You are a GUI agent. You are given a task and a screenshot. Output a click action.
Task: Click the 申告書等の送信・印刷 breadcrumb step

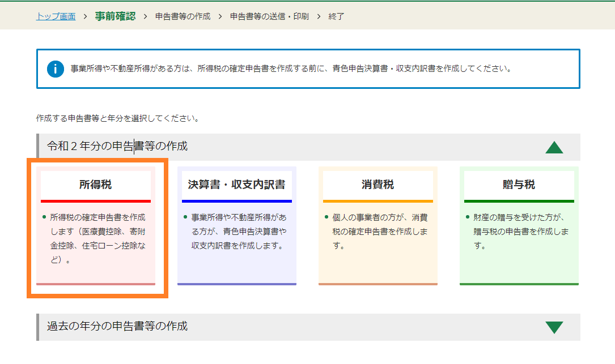[x=269, y=16]
